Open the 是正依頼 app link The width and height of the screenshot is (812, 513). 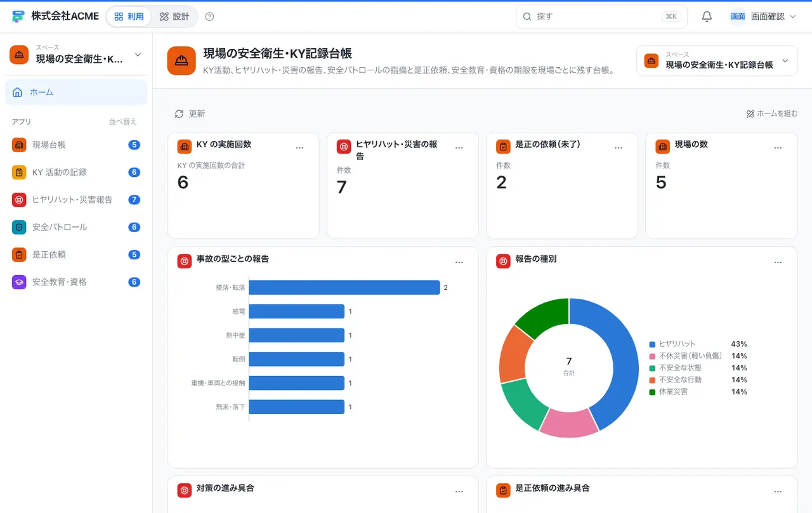click(76, 254)
